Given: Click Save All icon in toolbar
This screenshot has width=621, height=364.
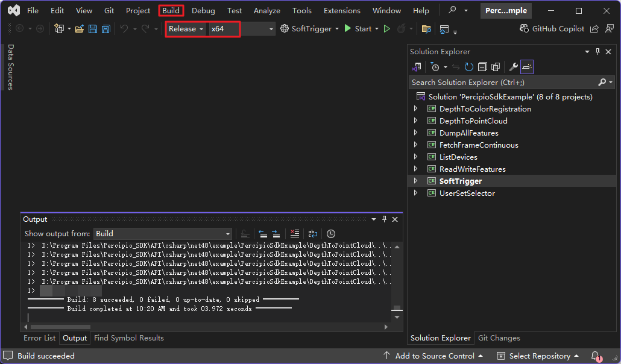Looking at the screenshot, I should tap(106, 29).
